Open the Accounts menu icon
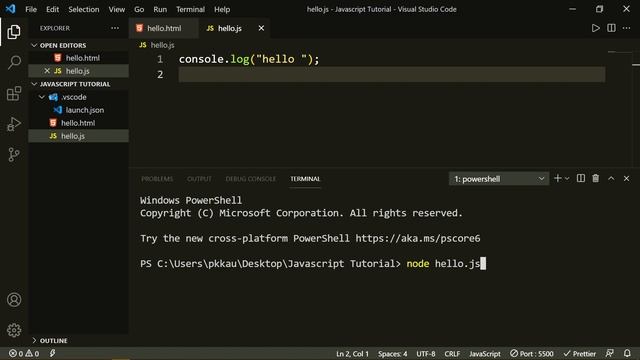 [14, 300]
